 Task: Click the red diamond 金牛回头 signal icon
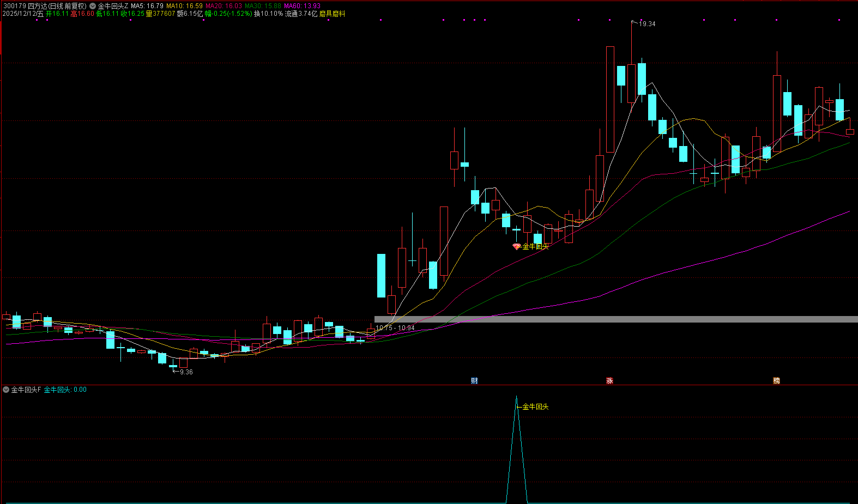(517, 247)
